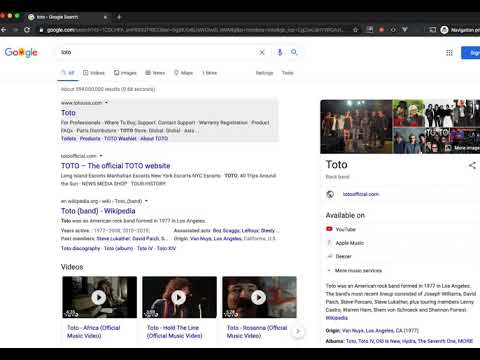Start voice search with microphone icon
480x360 pixels.
[x=280, y=52]
